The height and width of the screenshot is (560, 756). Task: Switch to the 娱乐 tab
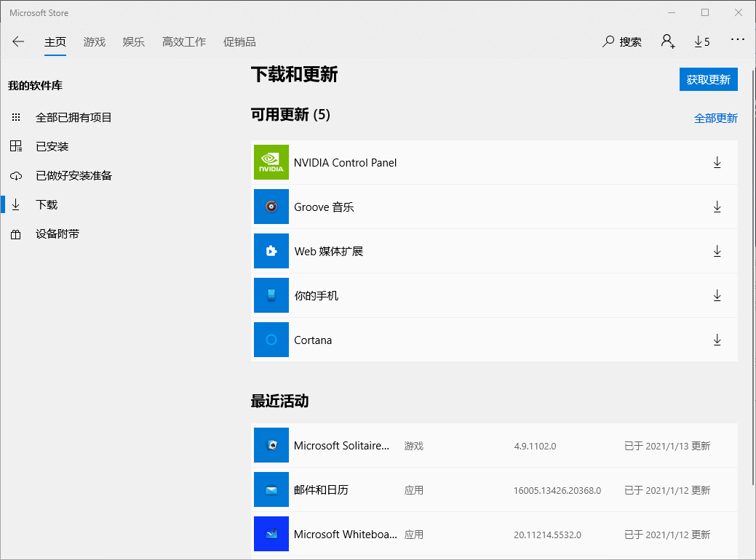pyautogui.click(x=134, y=42)
